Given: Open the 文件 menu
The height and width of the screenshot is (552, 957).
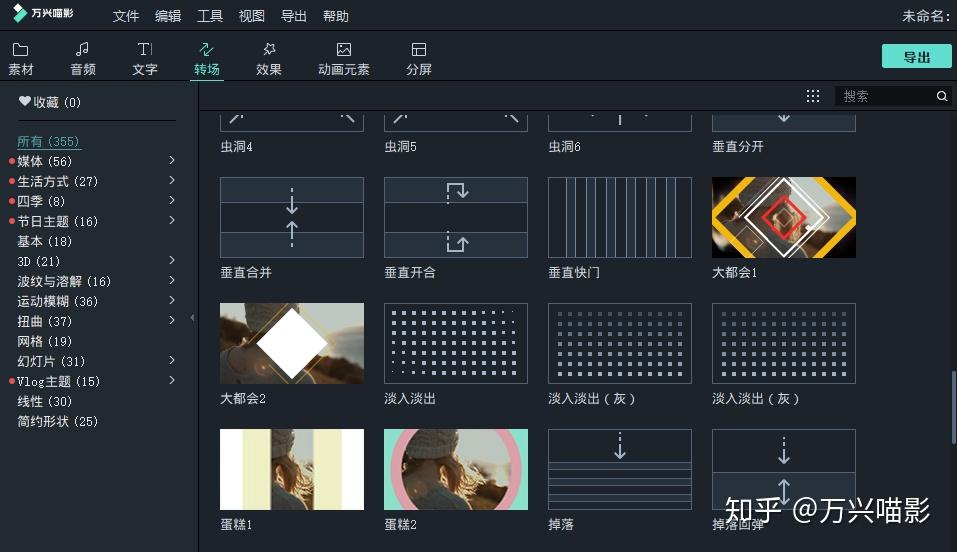Looking at the screenshot, I should click(126, 16).
